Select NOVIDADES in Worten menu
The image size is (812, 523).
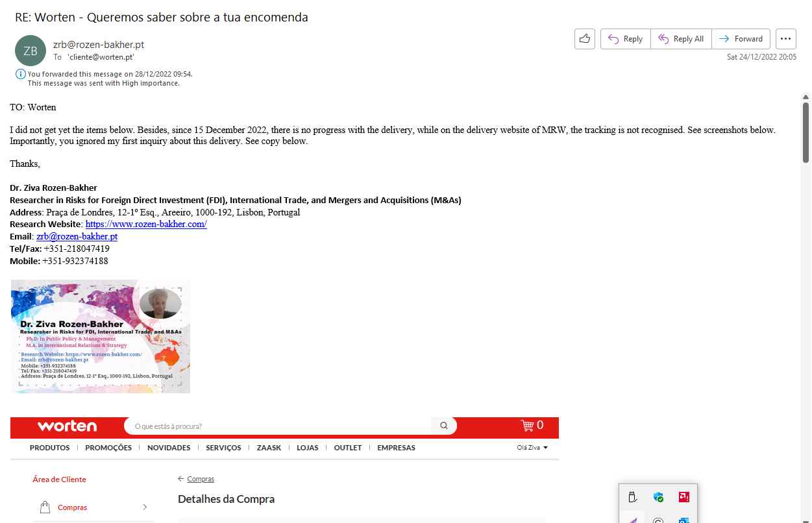tap(169, 448)
